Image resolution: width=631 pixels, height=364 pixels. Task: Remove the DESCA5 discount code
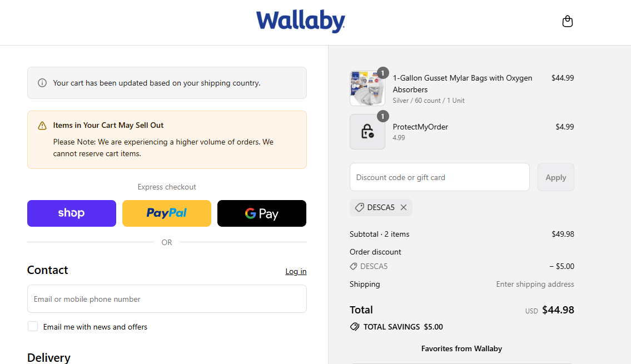tap(404, 207)
